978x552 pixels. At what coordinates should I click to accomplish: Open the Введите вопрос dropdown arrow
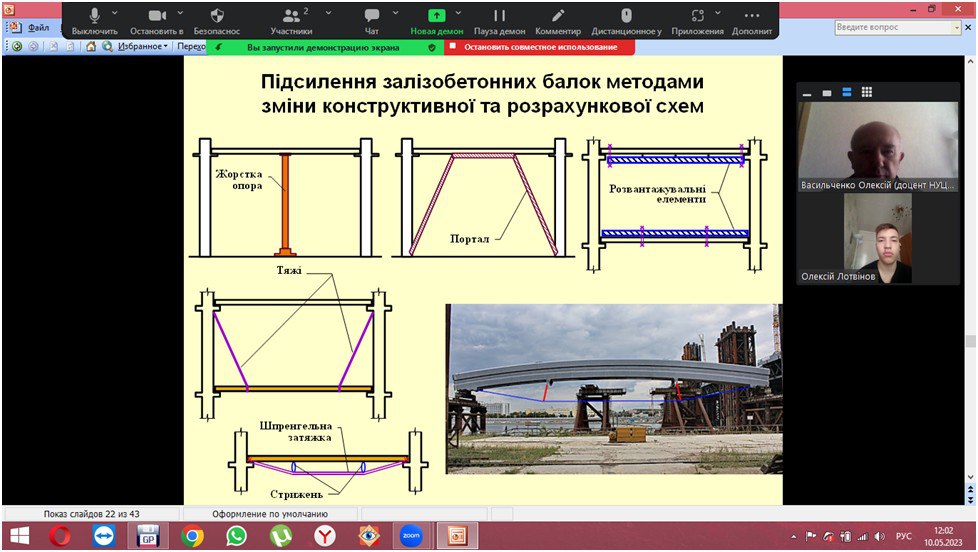point(956,27)
